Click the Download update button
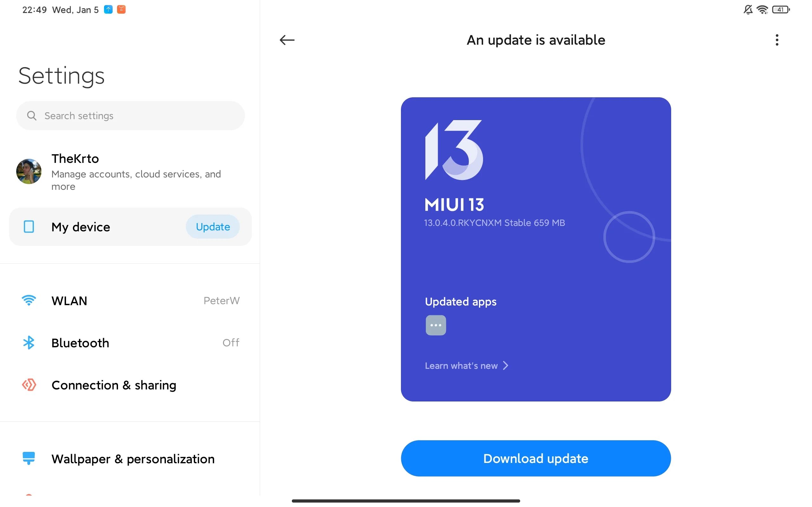Viewport: 812px width, 507px height. point(535,459)
